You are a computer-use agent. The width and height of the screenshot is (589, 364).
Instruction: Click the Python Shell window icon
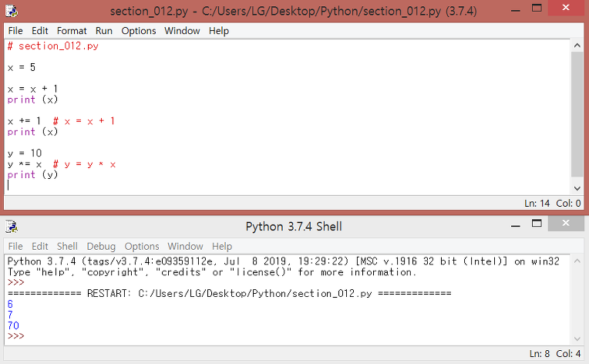12,226
